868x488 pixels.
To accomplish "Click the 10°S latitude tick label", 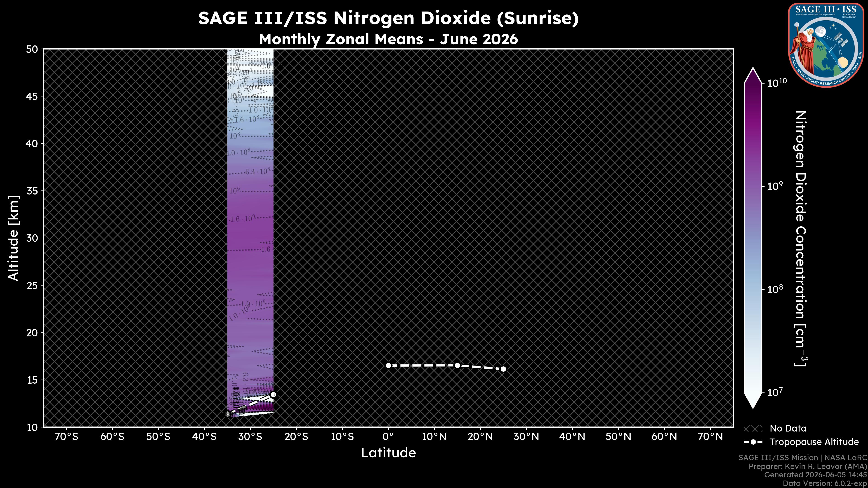I will tap(342, 437).
